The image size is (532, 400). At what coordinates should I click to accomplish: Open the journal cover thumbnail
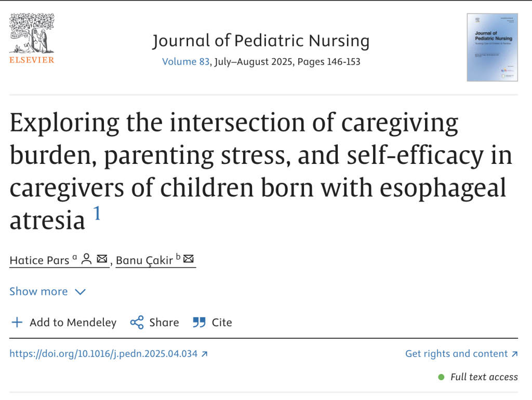coord(492,47)
